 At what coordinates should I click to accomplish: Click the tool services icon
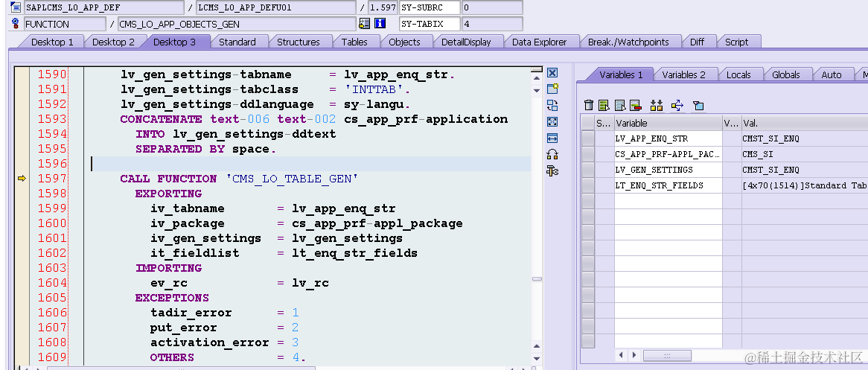pos(552,170)
